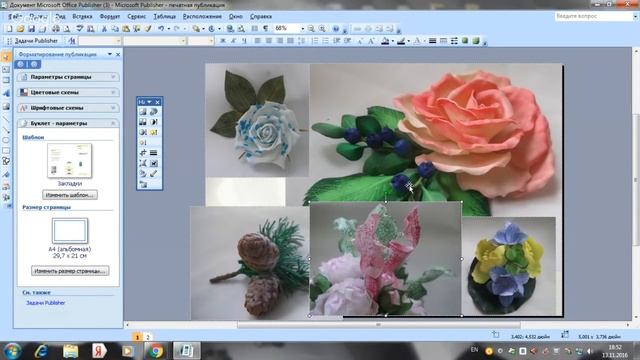Image resolution: width=640 pixels, height=360 pixels.
Task: Click the Закладки template thumbnail
Action: (69, 160)
